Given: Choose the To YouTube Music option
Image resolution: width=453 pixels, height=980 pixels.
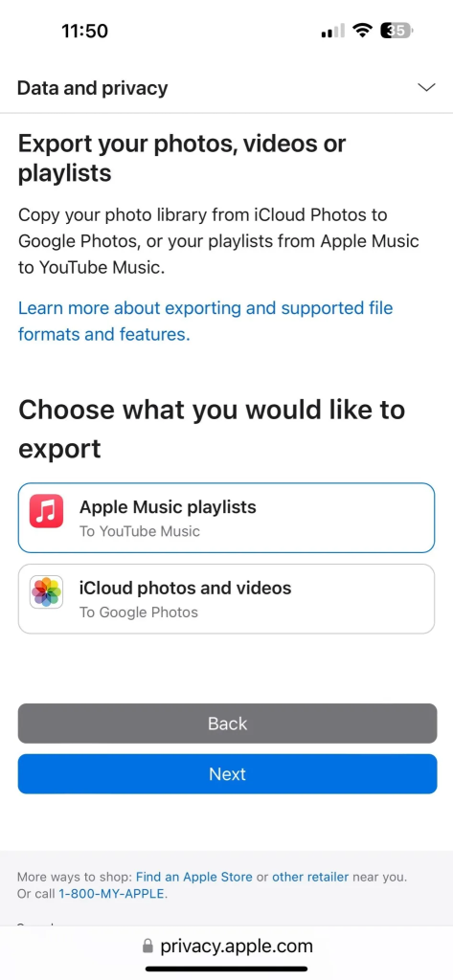Looking at the screenshot, I should point(140,532).
